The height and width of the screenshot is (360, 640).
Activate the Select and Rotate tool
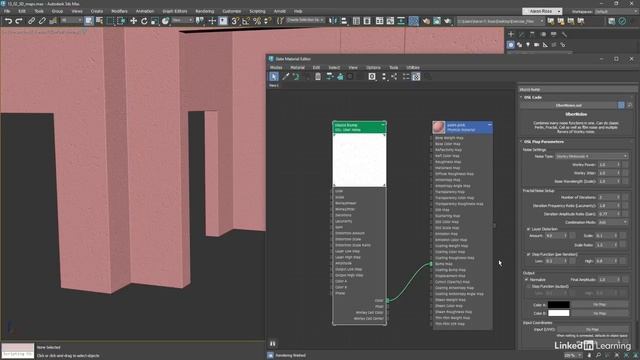pos(144,21)
